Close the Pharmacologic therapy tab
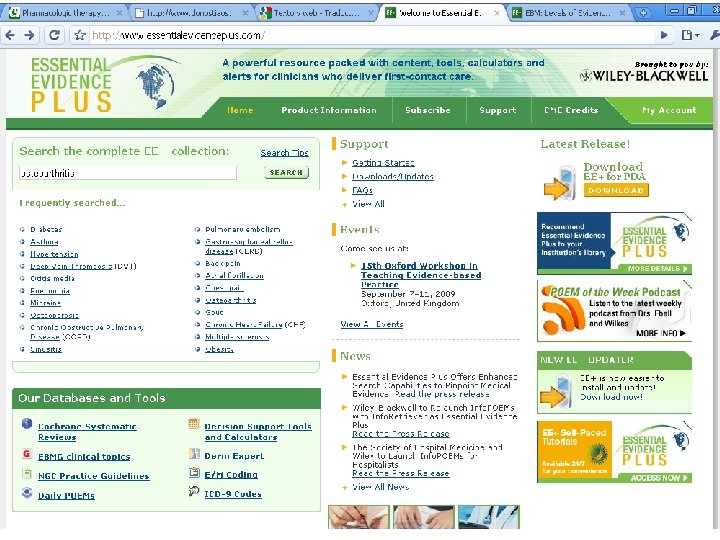Image resolution: width=720 pixels, height=540 pixels. 119,13
